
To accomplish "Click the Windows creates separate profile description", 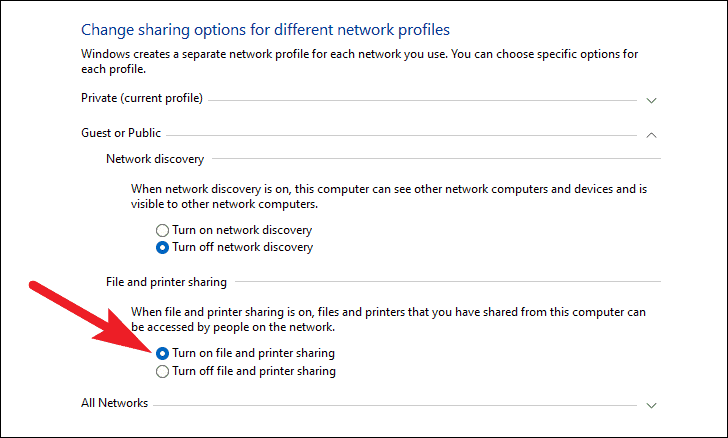I will point(360,60).
